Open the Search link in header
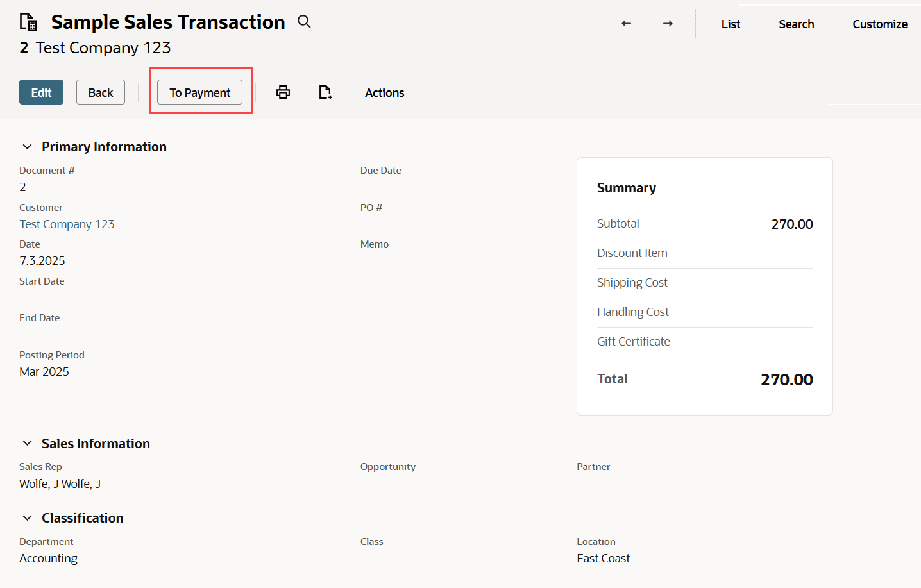The width and height of the screenshot is (921, 588). pyautogui.click(x=796, y=24)
